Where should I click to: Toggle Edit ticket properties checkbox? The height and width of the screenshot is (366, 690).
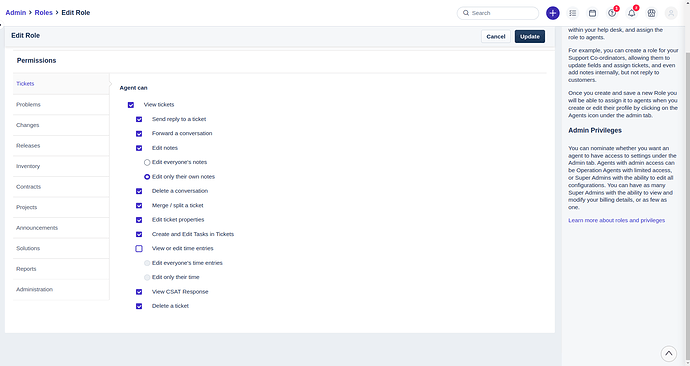[x=139, y=220]
